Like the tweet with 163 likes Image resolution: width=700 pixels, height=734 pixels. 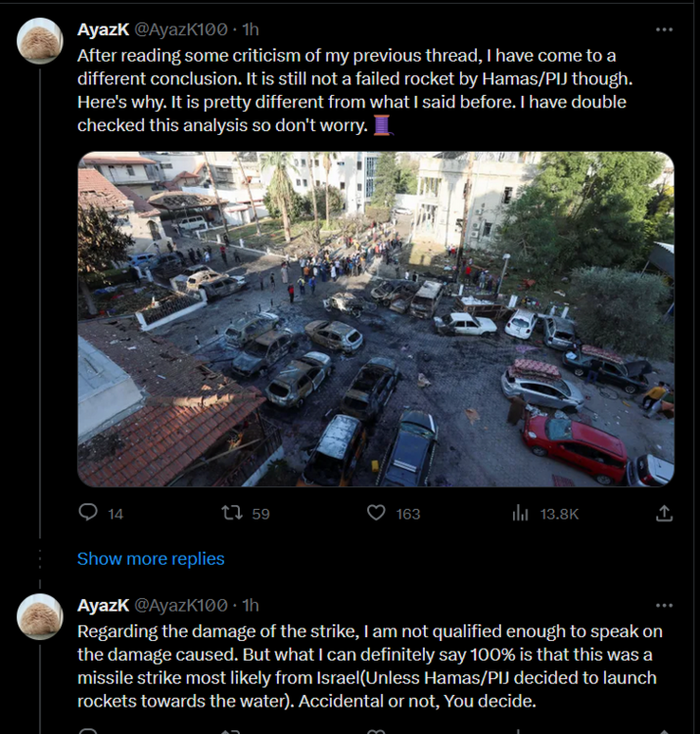point(377,513)
